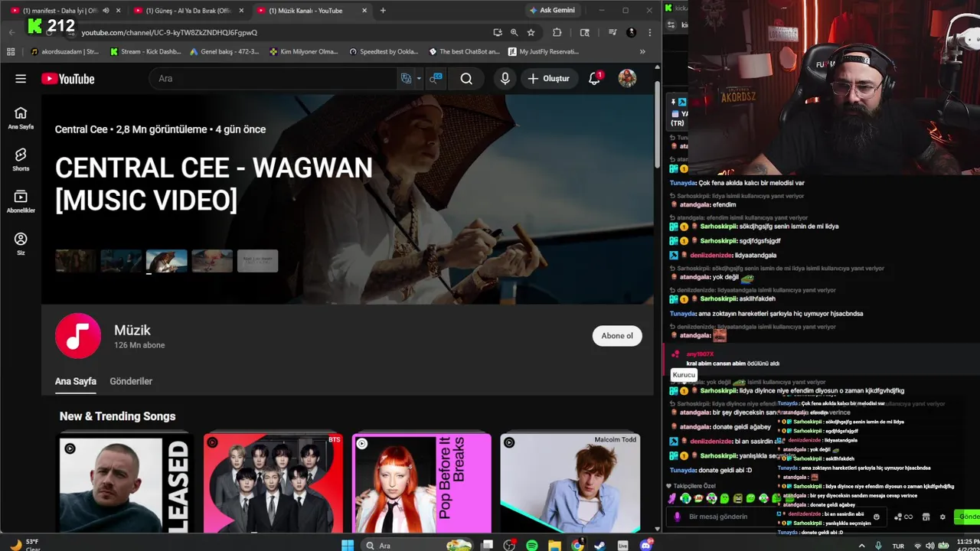Screen dimensions: 980x551
Task: Click the purple microphone icon in chat input
Action: 677,517
